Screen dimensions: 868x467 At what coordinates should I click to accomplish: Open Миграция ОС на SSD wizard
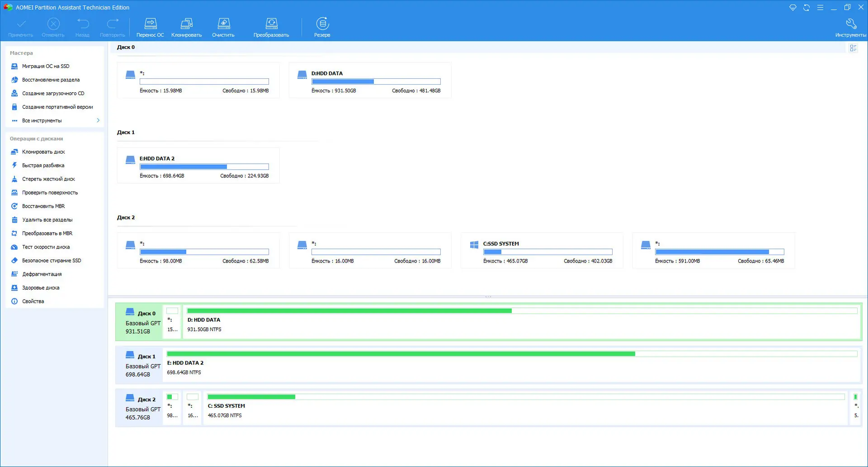click(x=46, y=66)
